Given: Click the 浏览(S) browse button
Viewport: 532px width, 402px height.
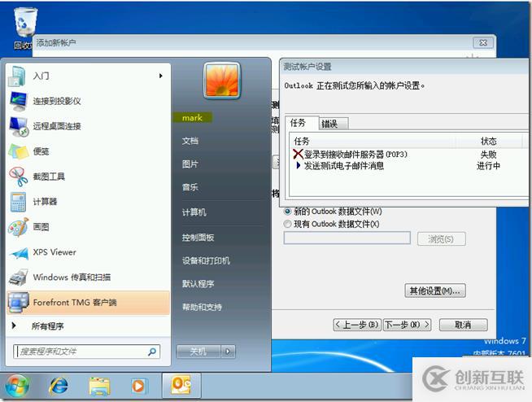Looking at the screenshot, I should [442, 239].
